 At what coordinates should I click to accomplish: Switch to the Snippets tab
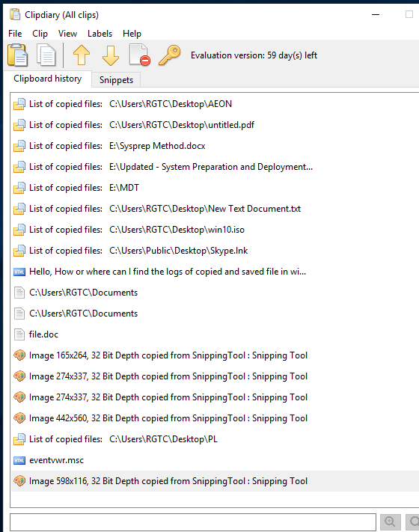click(116, 80)
